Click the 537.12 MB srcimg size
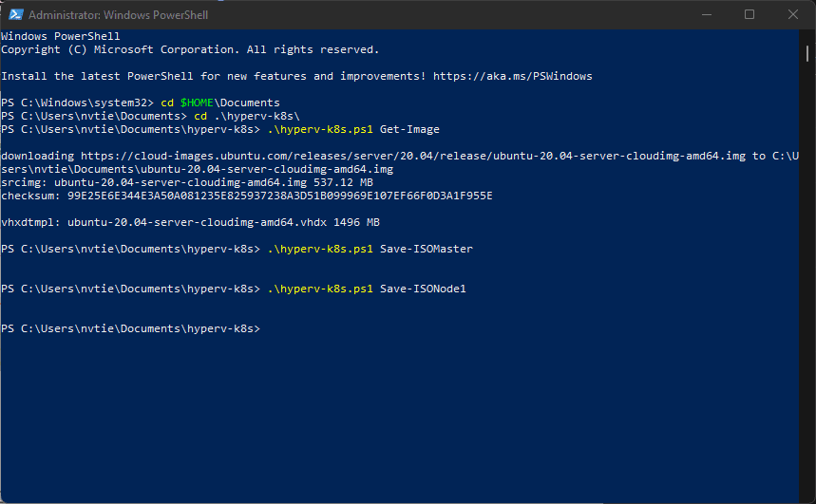The image size is (816, 504). click(343, 182)
